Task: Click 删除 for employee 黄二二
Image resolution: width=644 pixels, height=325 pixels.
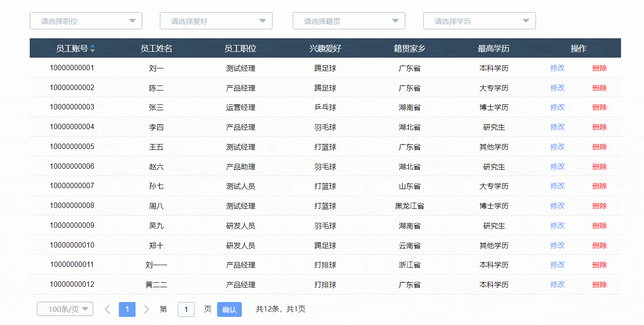Action: point(599,284)
